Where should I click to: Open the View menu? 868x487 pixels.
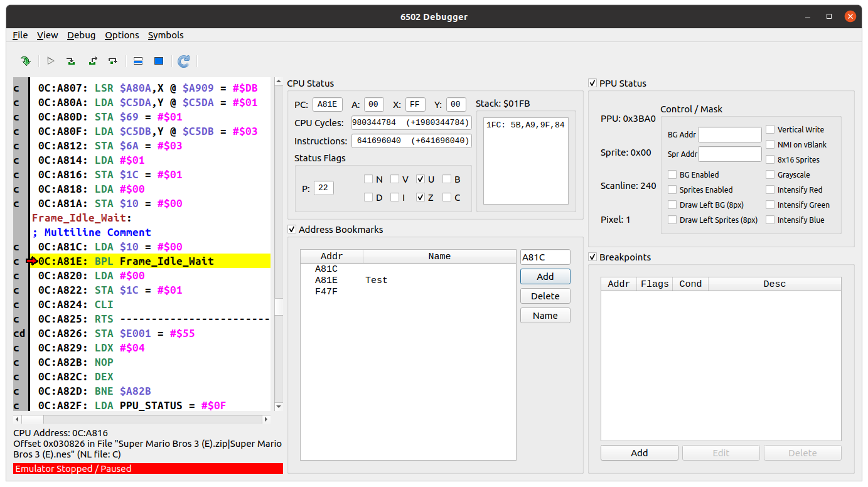tap(47, 35)
